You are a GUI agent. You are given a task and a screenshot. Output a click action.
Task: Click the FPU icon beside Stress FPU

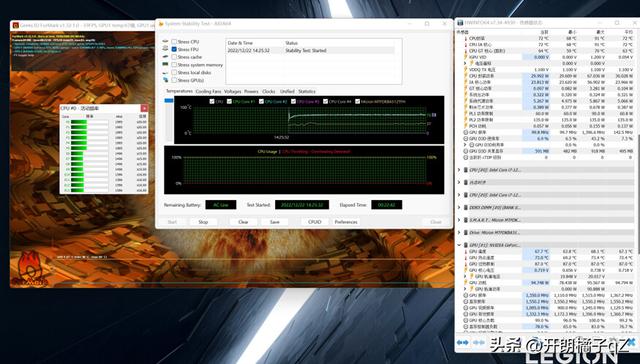[x=165, y=49]
